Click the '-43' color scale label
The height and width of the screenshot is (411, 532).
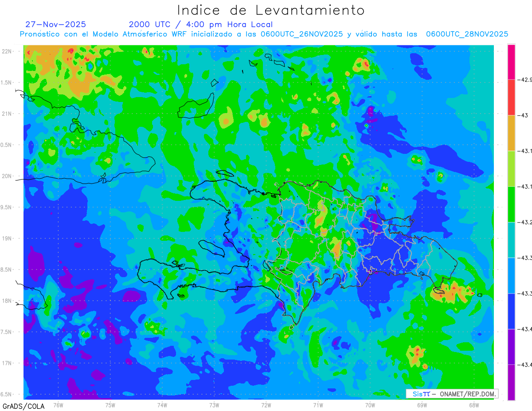(x=523, y=115)
